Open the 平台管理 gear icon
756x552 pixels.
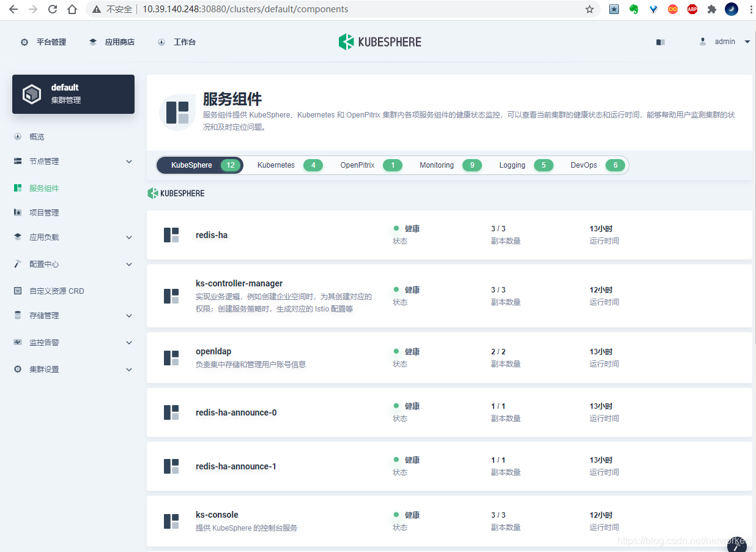click(x=23, y=42)
